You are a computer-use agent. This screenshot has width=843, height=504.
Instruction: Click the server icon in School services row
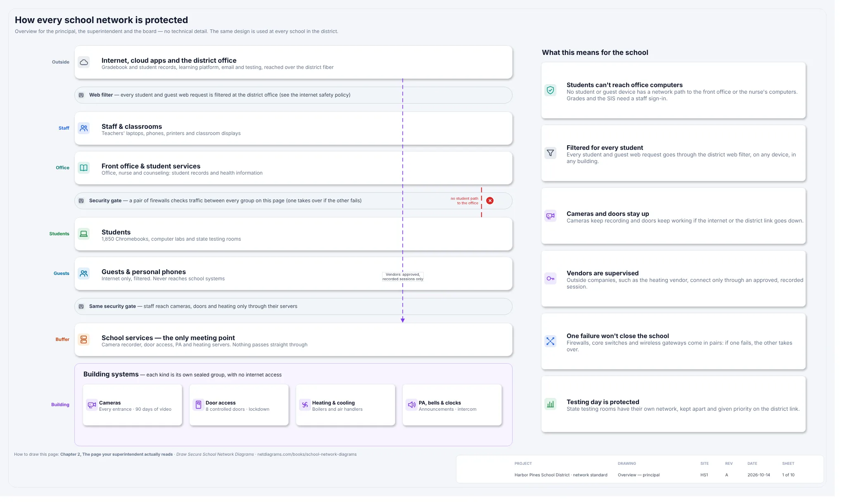[x=84, y=340]
